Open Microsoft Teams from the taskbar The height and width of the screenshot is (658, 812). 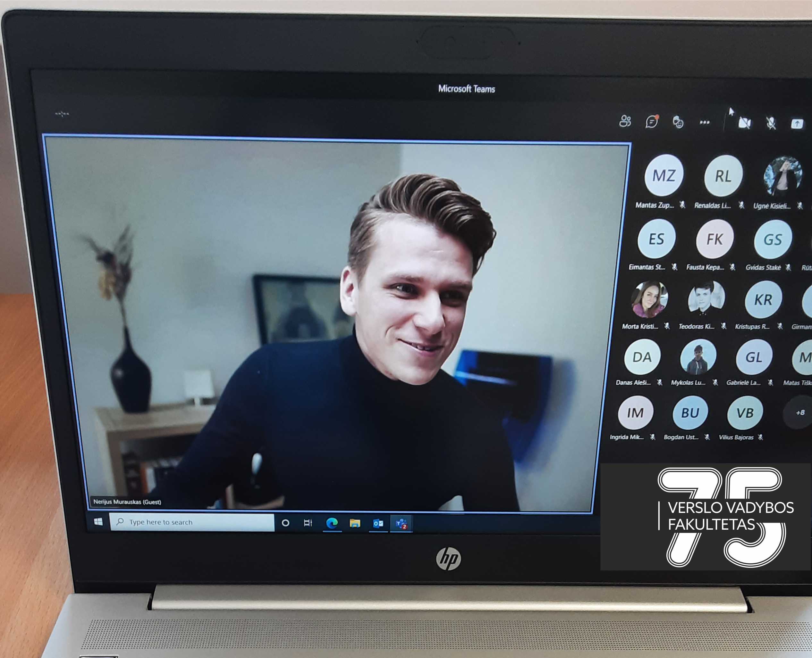[x=401, y=524]
